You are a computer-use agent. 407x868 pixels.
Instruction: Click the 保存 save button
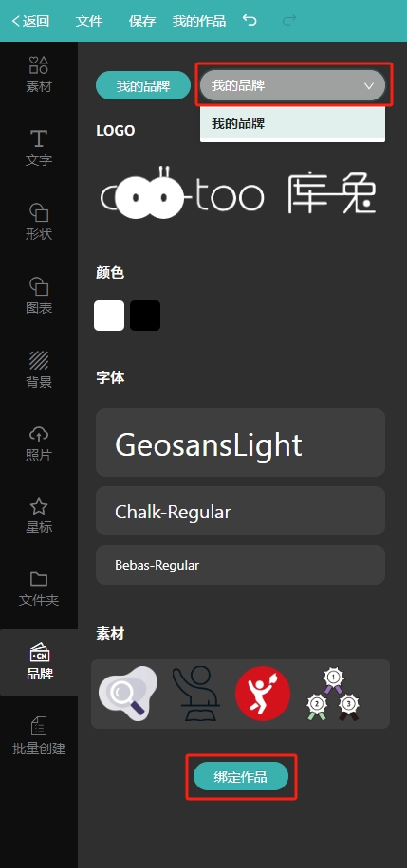(x=142, y=21)
